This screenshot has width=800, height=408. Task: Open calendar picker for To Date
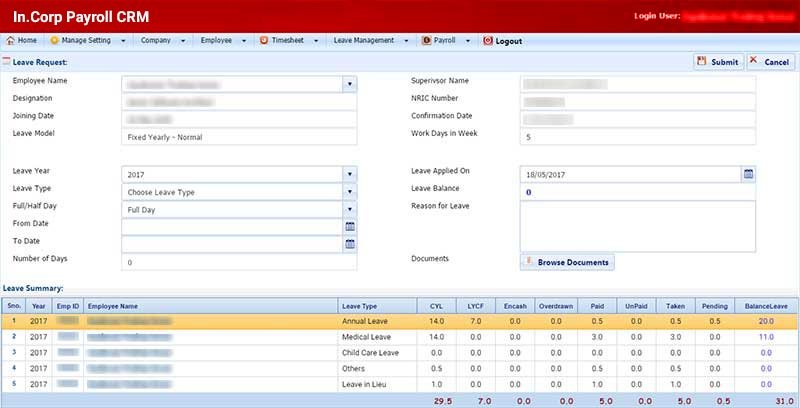pos(350,244)
